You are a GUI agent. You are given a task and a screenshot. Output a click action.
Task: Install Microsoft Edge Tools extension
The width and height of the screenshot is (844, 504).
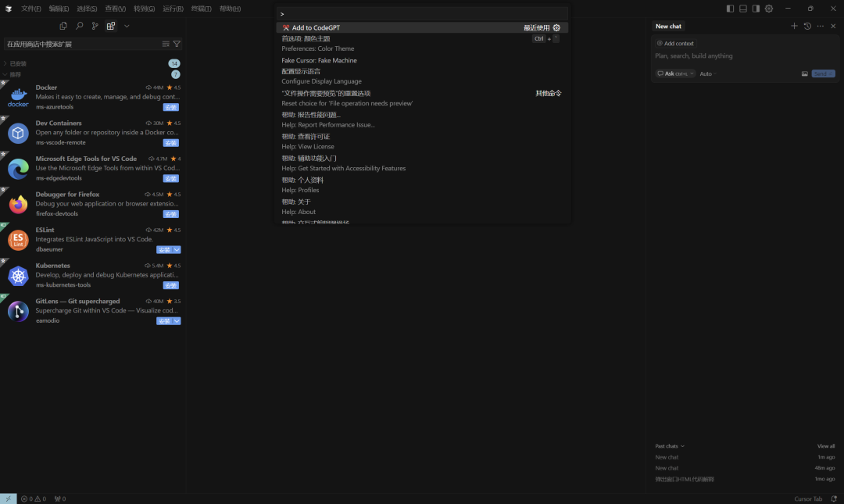coord(170,178)
